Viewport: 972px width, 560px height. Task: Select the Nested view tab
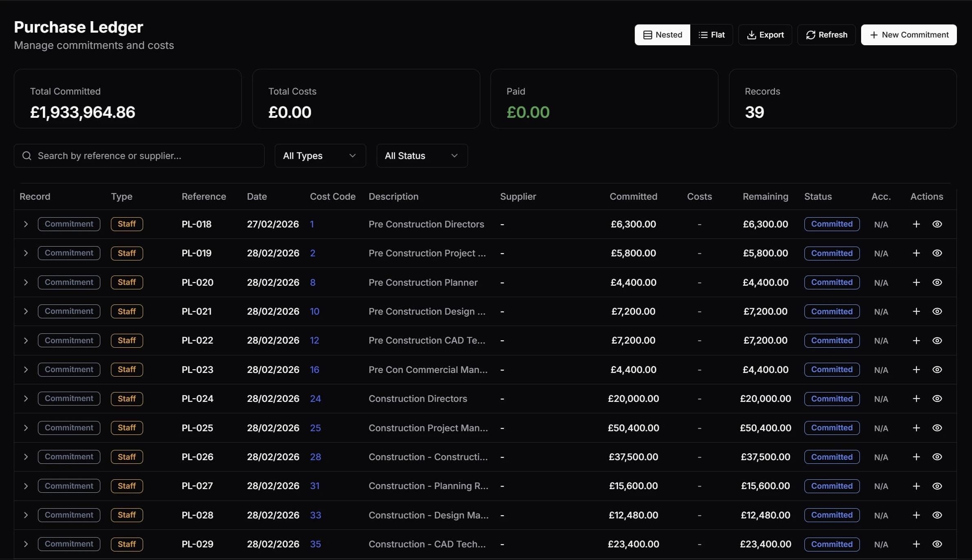662,35
